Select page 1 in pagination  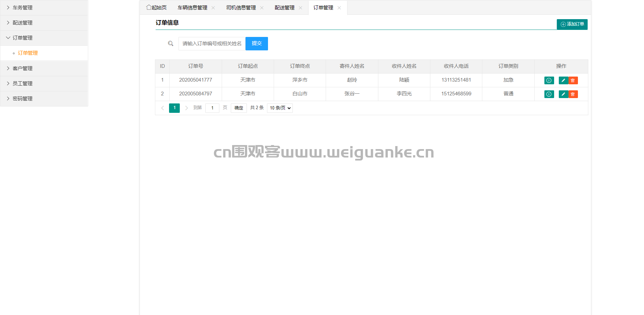click(174, 108)
